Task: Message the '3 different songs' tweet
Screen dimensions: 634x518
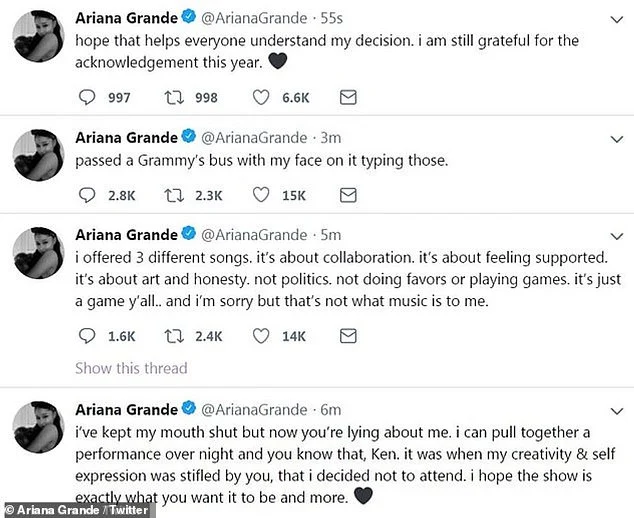Action: pos(348,336)
